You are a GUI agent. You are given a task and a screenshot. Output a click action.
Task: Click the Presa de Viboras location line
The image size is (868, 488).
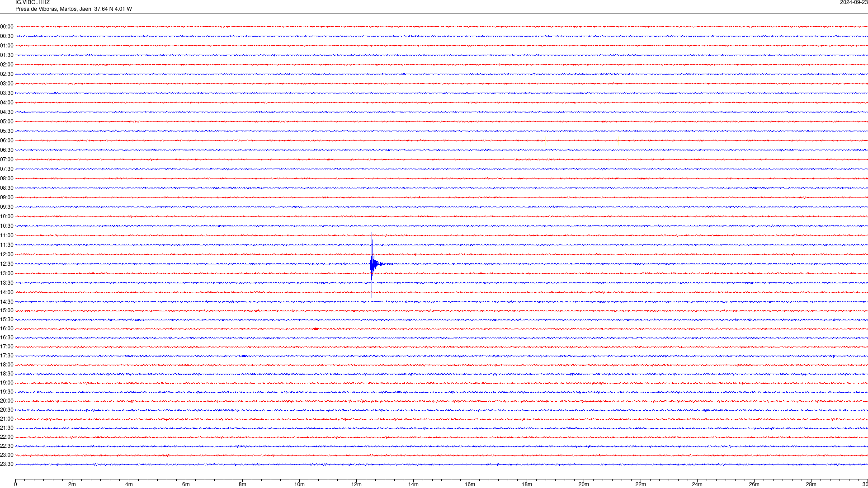[x=74, y=9]
